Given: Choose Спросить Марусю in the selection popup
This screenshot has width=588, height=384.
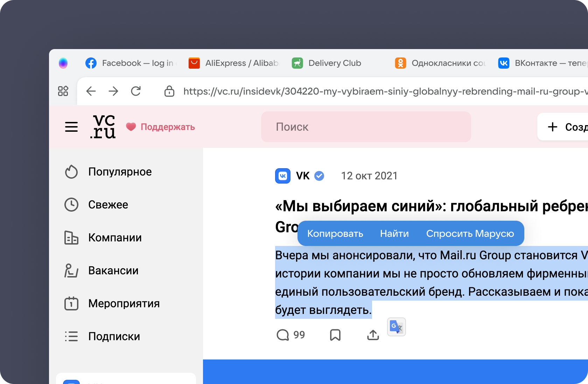Looking at the screenshot, I should [470, 233].
